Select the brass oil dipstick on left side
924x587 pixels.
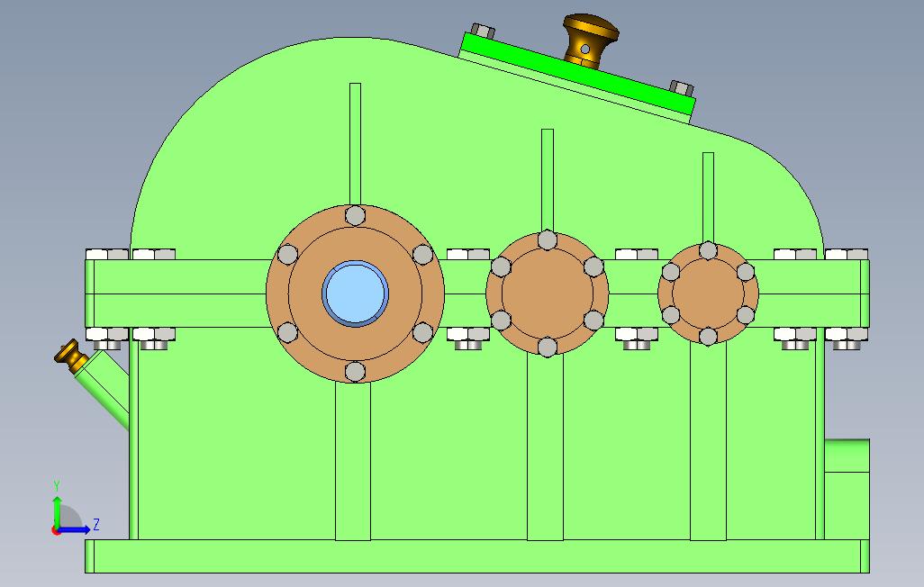69,356
